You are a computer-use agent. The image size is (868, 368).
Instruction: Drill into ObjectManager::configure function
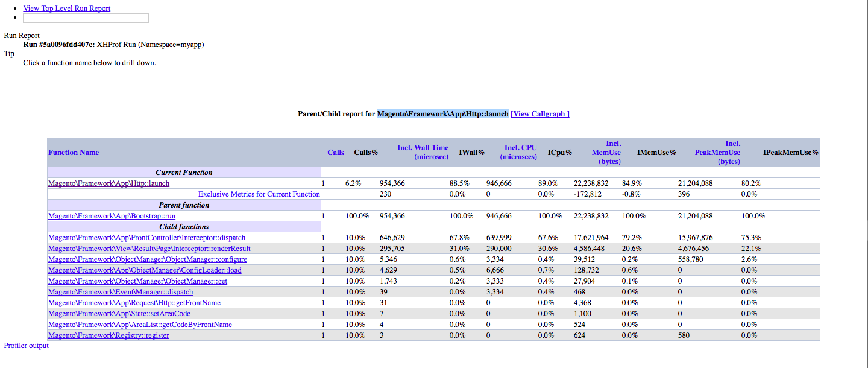[147, 259]
